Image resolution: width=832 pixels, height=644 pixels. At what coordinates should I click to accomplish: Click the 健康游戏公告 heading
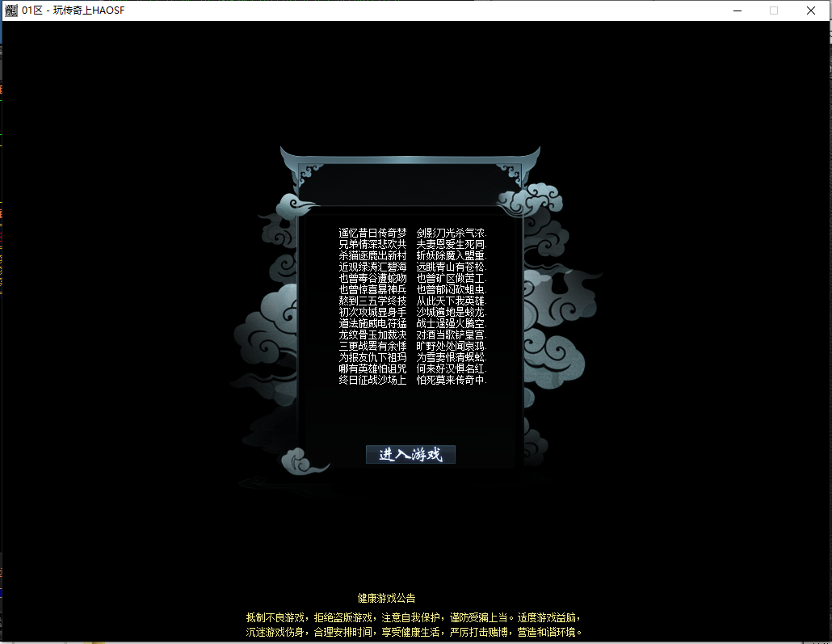(386, 598)
